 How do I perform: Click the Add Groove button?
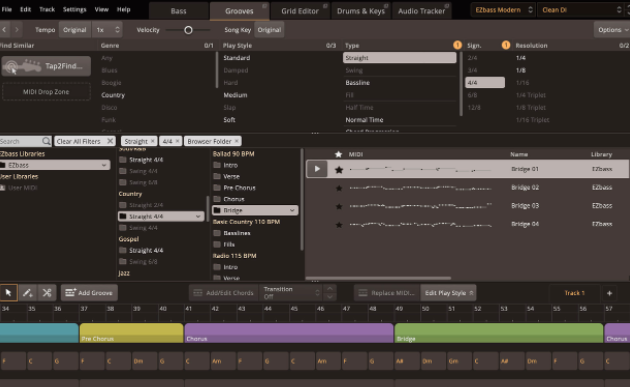click(89, 293)
